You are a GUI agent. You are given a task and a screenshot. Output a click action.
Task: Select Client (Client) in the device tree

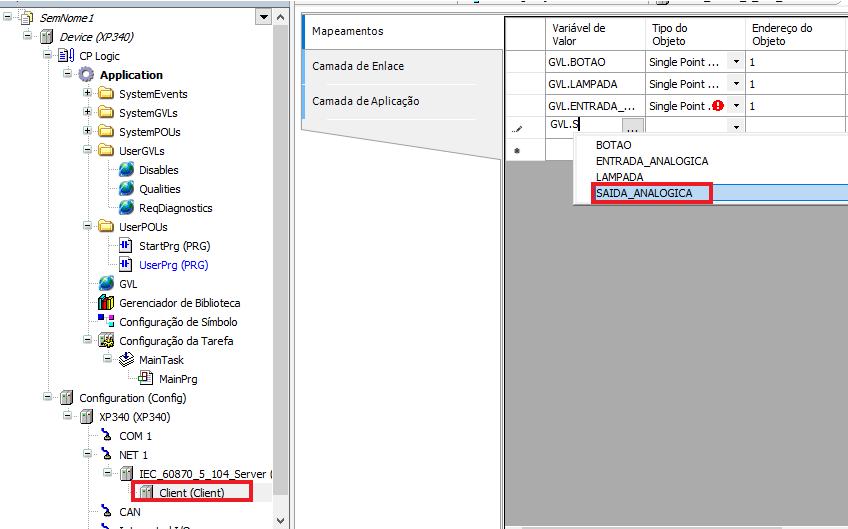click(191, 493)
